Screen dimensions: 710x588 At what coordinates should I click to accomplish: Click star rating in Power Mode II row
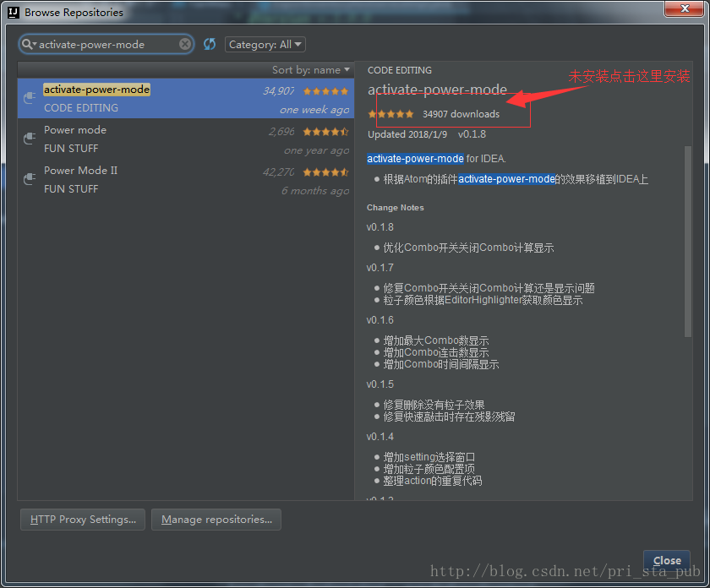(x=325, y=172)
